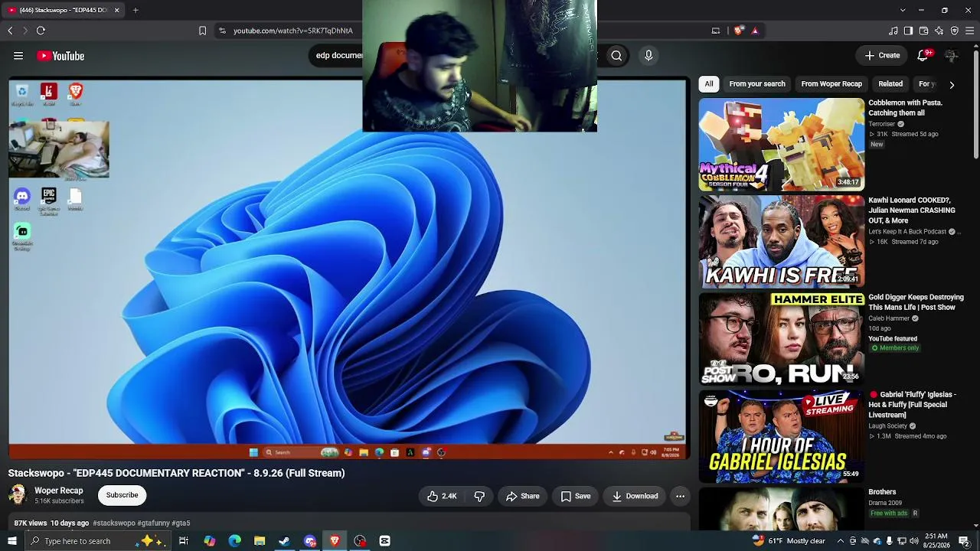Go to the YouTube home logo
The image size is (980, 551).
click(60, 56)
